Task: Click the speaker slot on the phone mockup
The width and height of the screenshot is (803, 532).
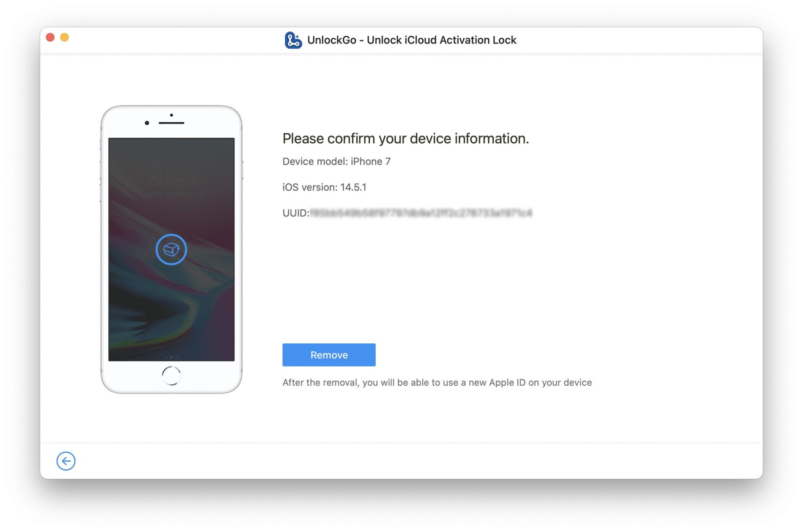Action: pos(171,123)
